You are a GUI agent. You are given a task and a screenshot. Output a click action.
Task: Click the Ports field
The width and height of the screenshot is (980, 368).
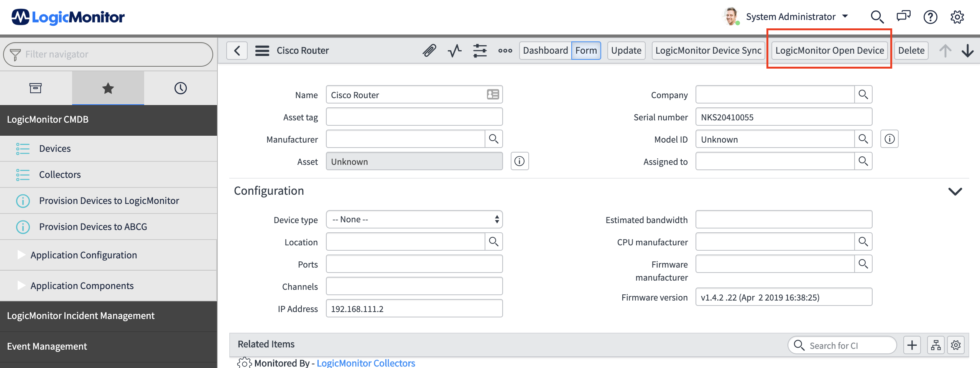(x=414, y=264)
